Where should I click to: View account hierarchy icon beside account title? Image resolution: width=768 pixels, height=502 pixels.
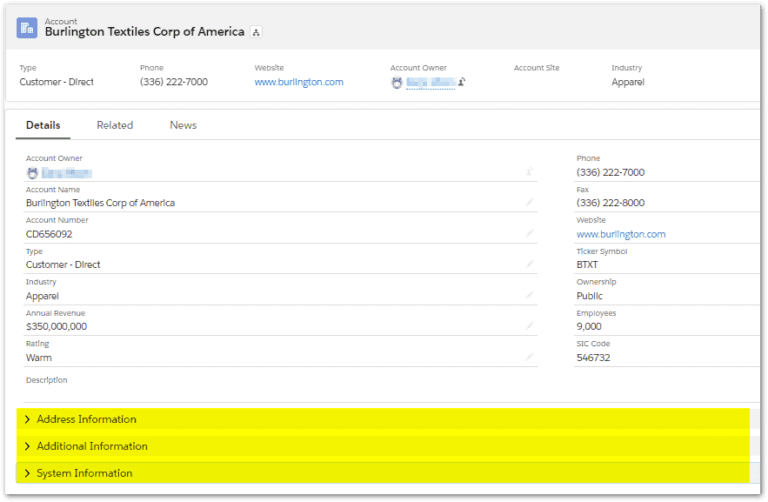point(256,32)
